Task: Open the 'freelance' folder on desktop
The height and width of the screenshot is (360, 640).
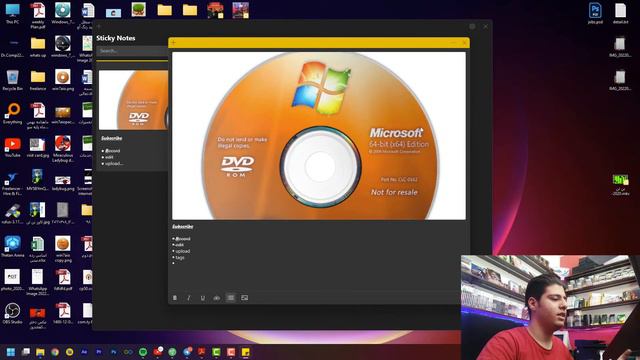Action: click(x=38, y=80)
